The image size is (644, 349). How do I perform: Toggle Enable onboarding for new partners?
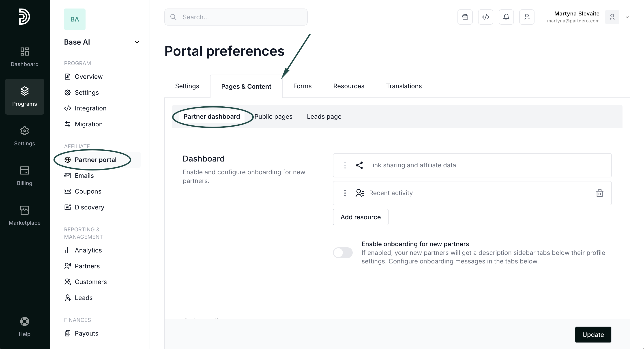[x=343, y=252]
